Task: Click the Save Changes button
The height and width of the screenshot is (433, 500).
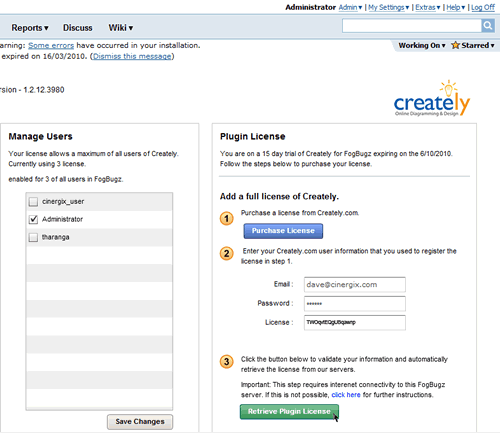Action: click(x=140, y=422)
